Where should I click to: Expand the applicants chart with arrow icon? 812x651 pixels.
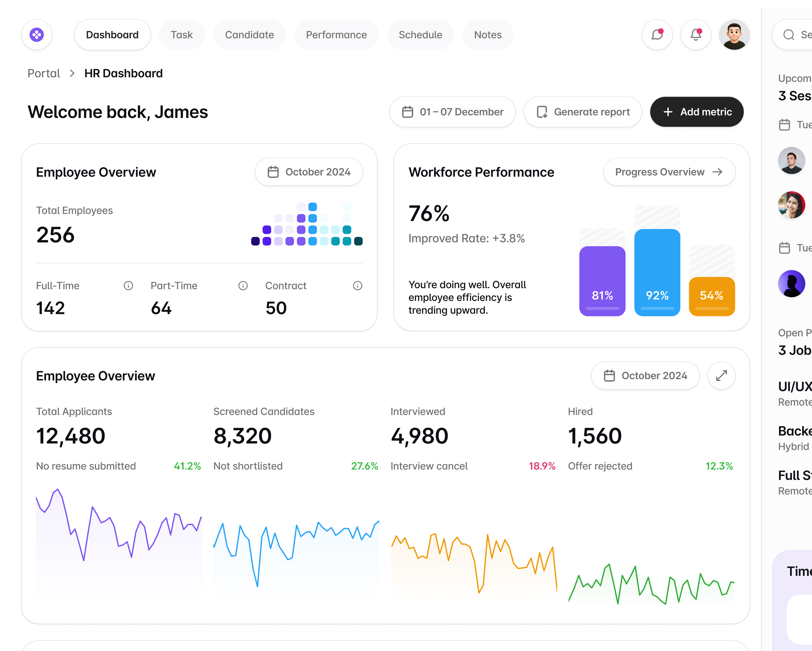[721, 375]
